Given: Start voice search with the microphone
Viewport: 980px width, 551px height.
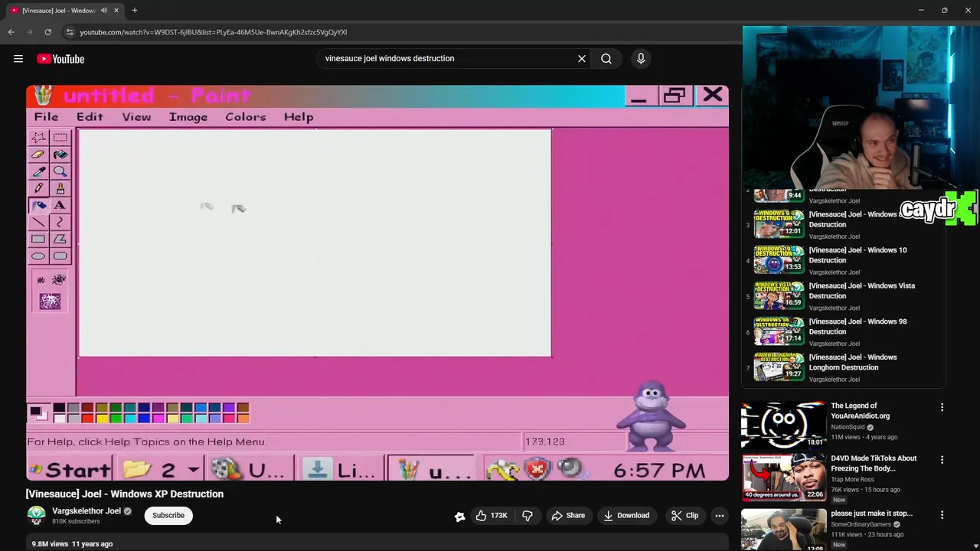Looking at the screenshot, I should [641, 58].
